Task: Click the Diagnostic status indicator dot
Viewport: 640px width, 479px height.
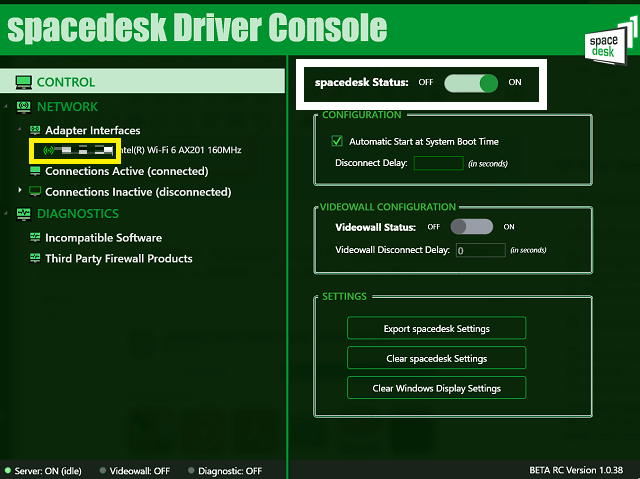Action: click(191, 470)
